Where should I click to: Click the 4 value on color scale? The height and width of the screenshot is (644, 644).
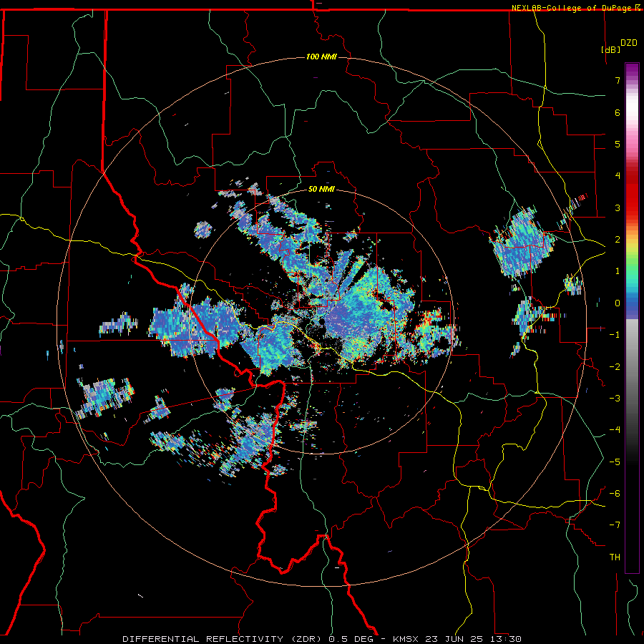pos(618,176)
